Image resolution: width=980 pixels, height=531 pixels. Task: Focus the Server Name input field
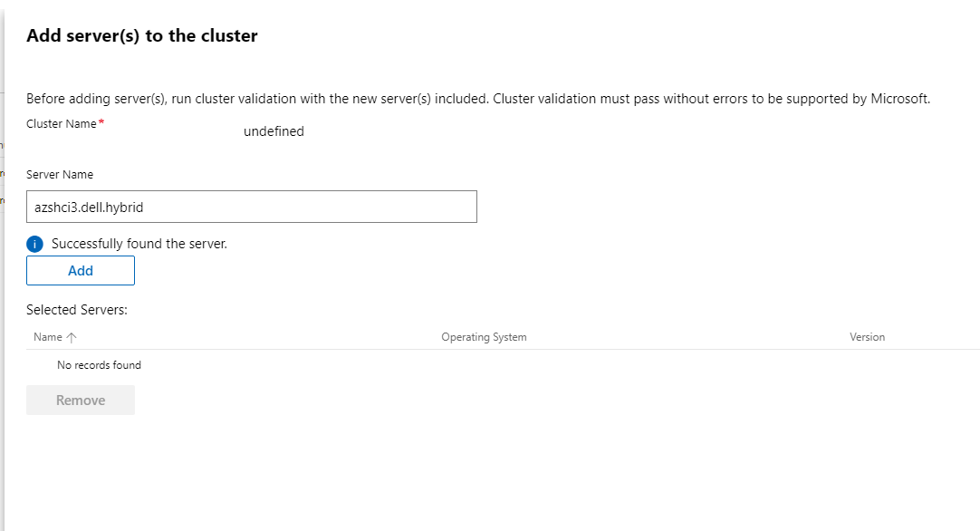[251, 207]
